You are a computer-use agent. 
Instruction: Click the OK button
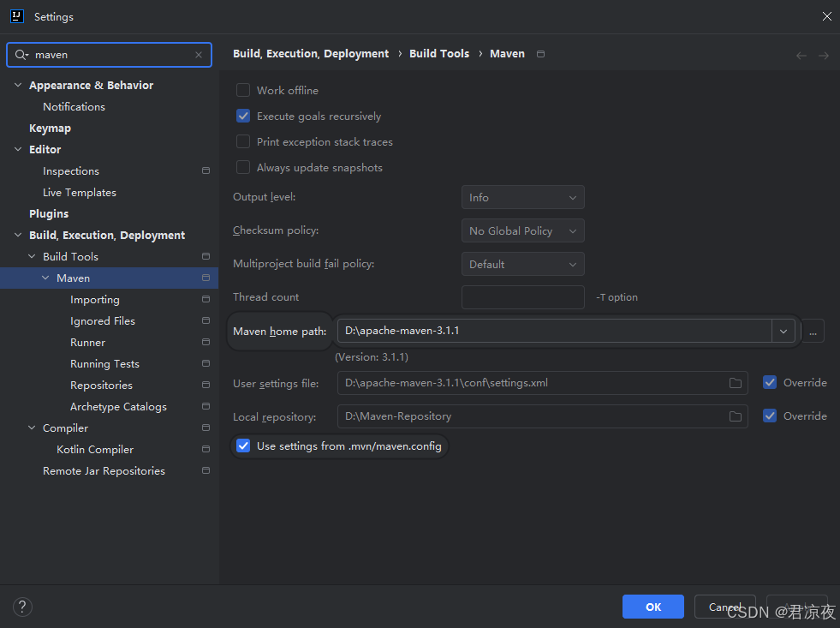point(652,607)
